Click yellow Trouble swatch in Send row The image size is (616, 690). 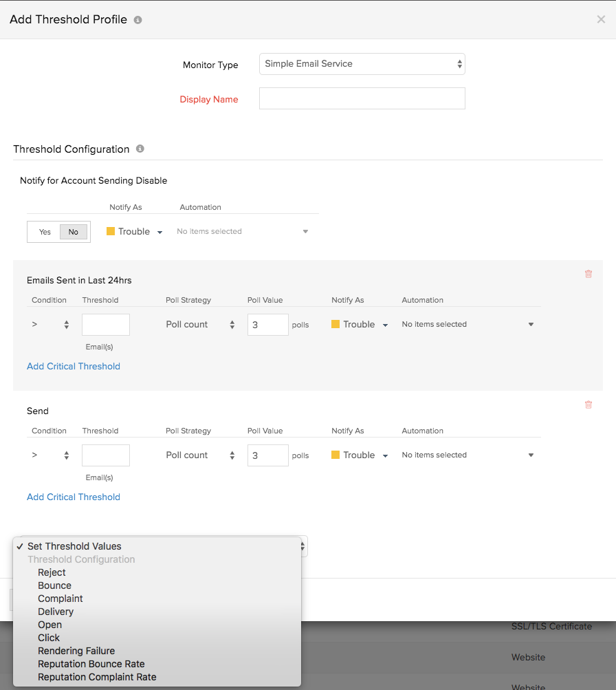click(x=335, y=455)
